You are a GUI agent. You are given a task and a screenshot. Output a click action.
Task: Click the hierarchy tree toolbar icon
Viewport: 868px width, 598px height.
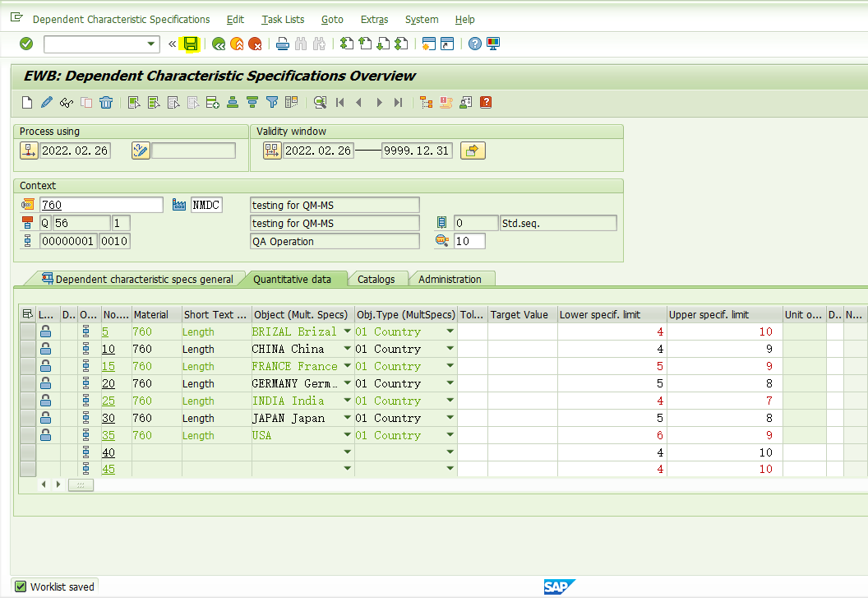pos(426,103)
